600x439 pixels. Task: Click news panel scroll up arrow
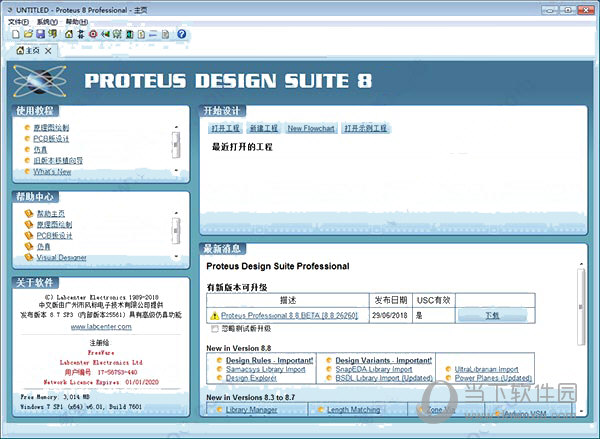pos(581,264)
